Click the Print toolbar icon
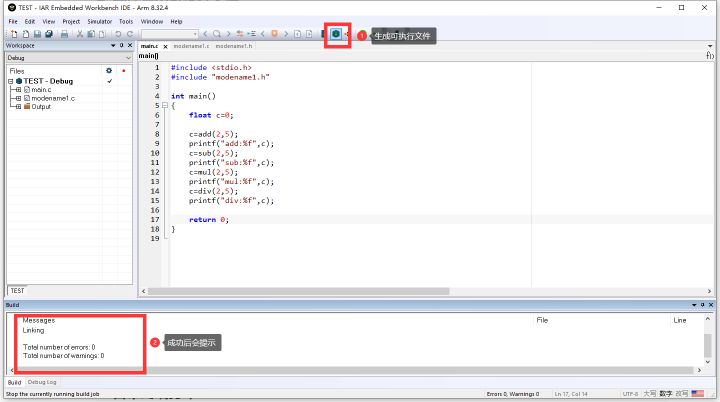720x402 pixels. [x=64, y=34]
